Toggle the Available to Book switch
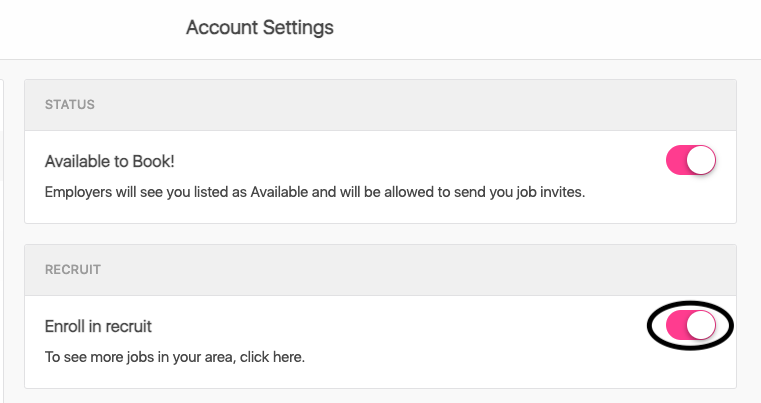 (691, 161)
